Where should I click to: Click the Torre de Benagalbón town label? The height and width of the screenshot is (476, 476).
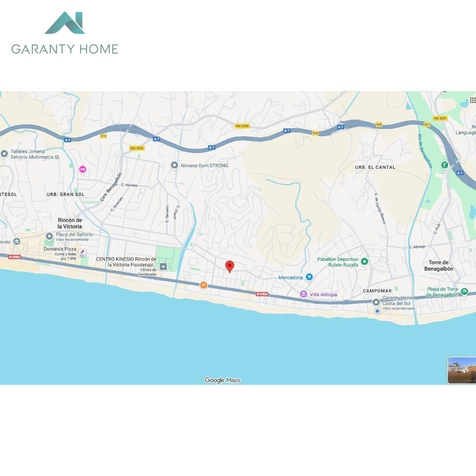[x=439, y=266]
